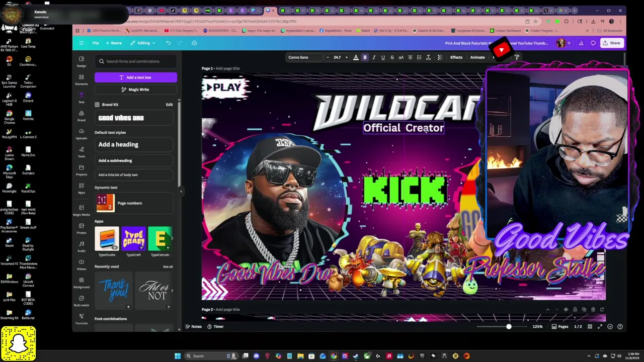This screenshot has width=644, height=362.
Task: Click the text color icon
Action: click(x=356, y=57)
